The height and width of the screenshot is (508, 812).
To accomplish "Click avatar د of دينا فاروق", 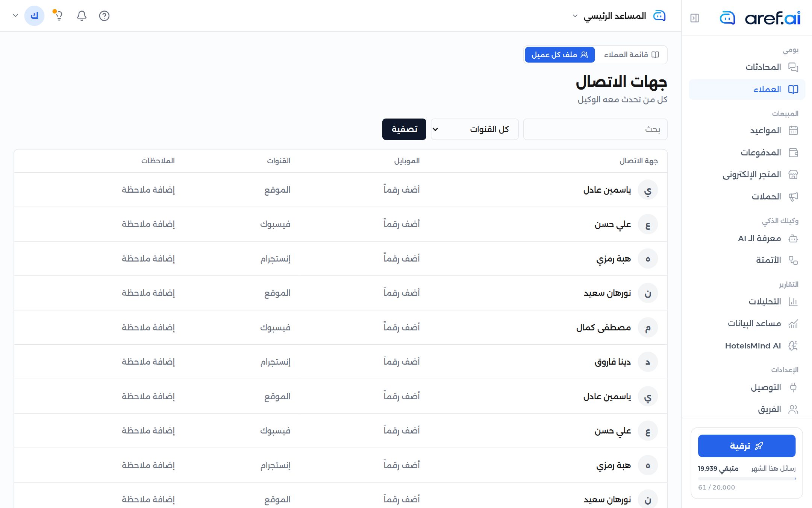I will 648,362.
